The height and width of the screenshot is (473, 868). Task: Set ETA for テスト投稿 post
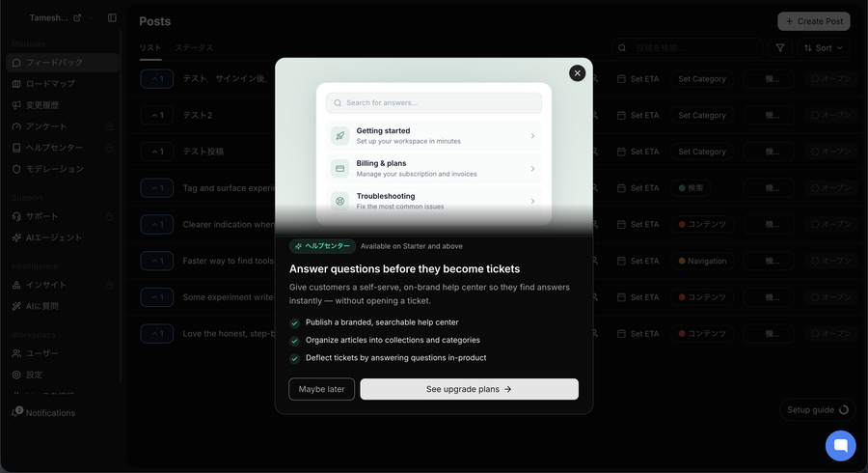638,152
